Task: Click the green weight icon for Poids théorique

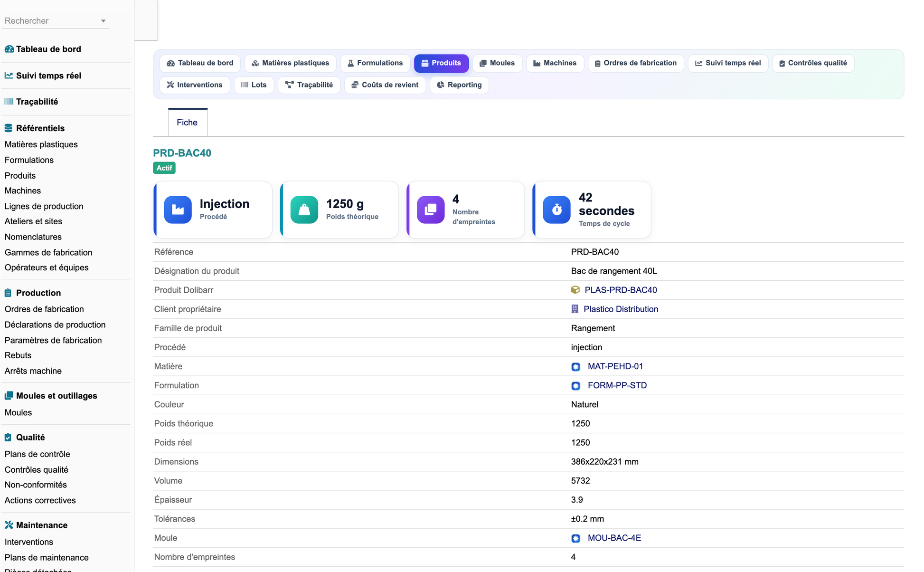Action: point(304,210)
